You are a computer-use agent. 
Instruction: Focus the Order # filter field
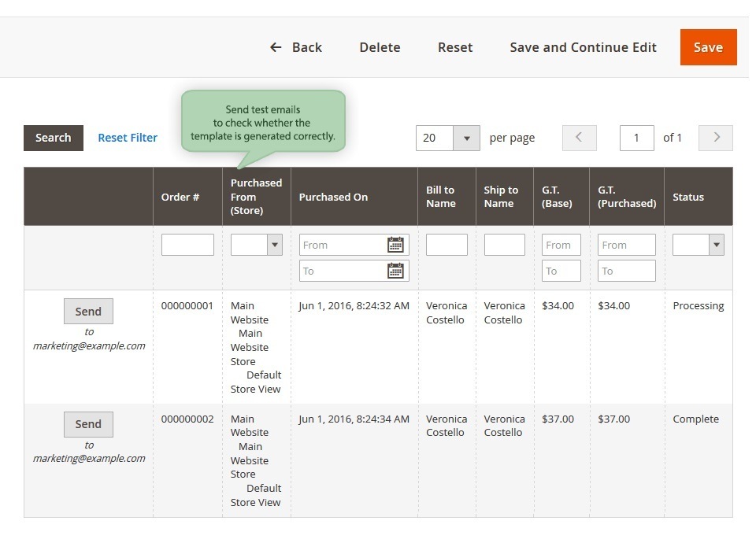tap(187, 245)
